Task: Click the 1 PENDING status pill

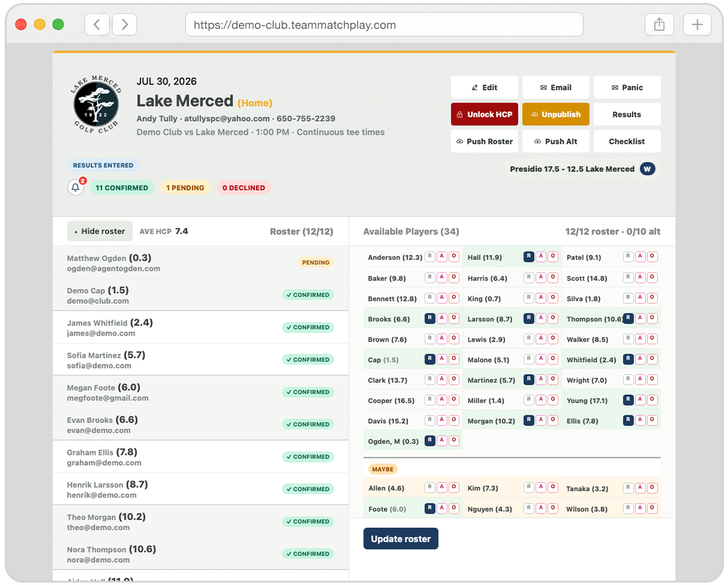Action: (185, 188)
